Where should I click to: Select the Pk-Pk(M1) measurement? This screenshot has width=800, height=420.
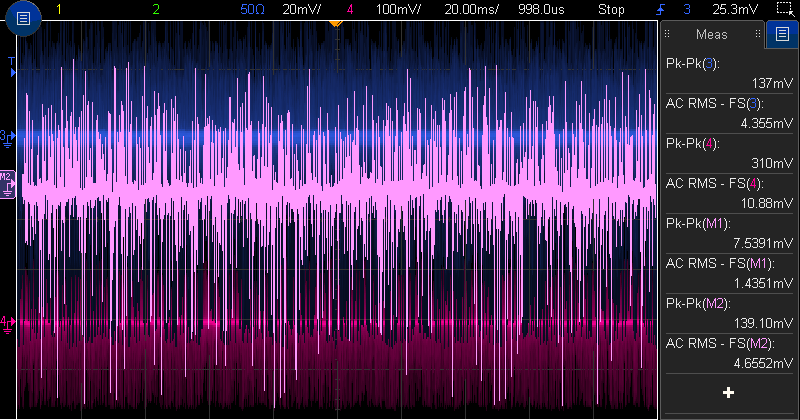698,224
